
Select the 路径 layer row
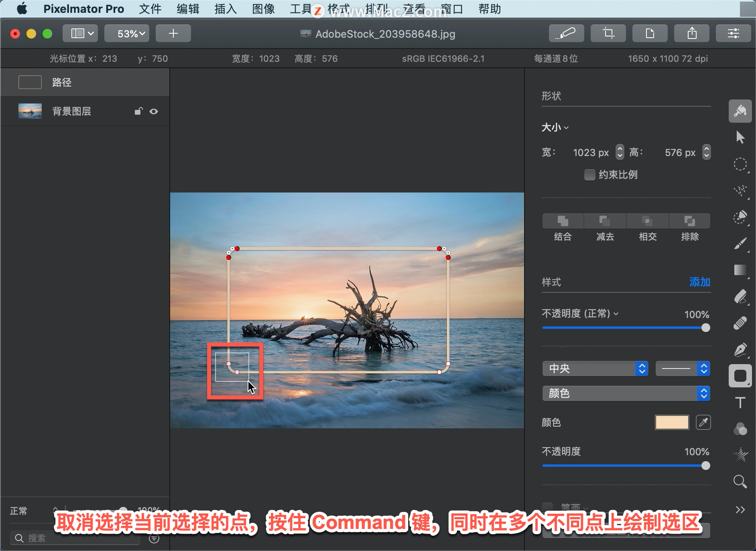click(85, 82)
